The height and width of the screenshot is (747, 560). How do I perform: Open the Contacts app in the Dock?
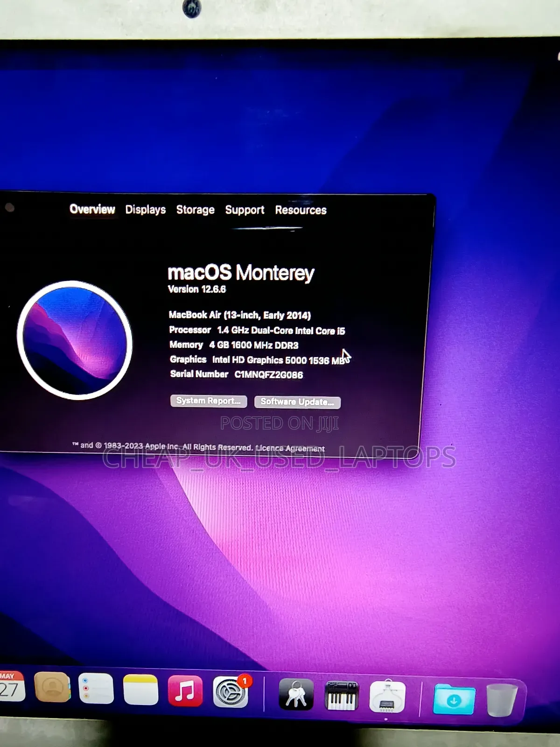(52, 687)
